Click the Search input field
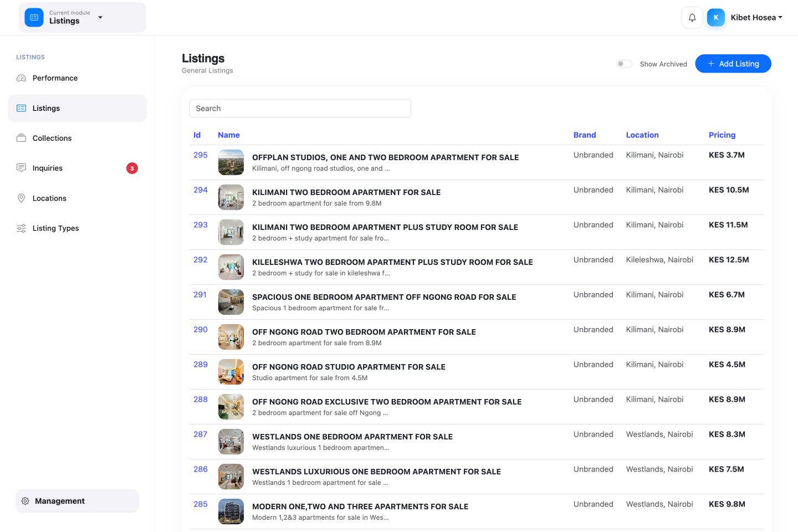The width and height of the screenshot is (798, 532). tap(300, 109)
